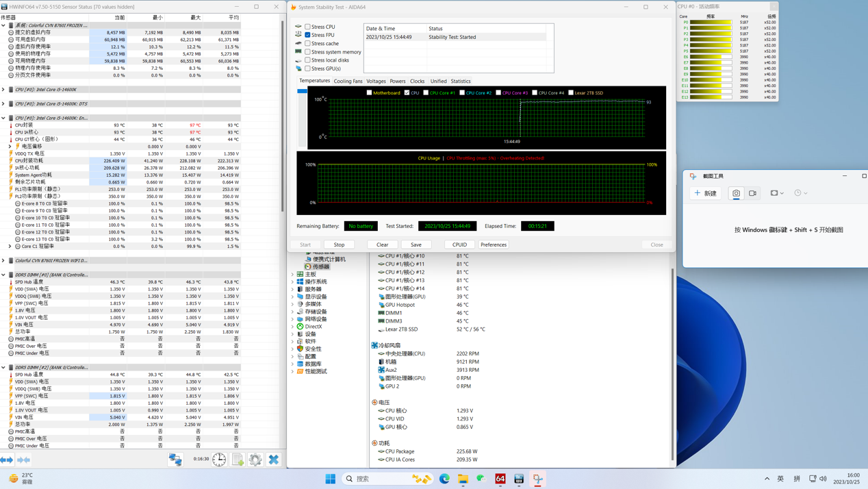The image size is (868, 489).
Task: Click Snipping Tool icon on taskbar
Action: tap(537, 479)
